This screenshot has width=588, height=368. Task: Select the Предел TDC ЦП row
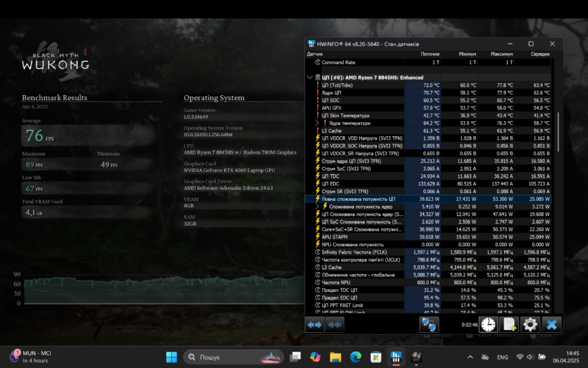428,290
